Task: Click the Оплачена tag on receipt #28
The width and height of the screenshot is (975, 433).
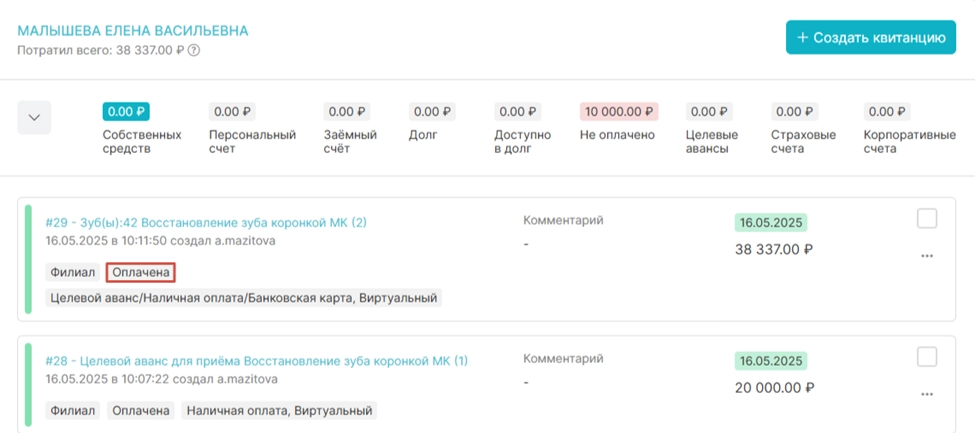Action: click(x=141, y=410)
